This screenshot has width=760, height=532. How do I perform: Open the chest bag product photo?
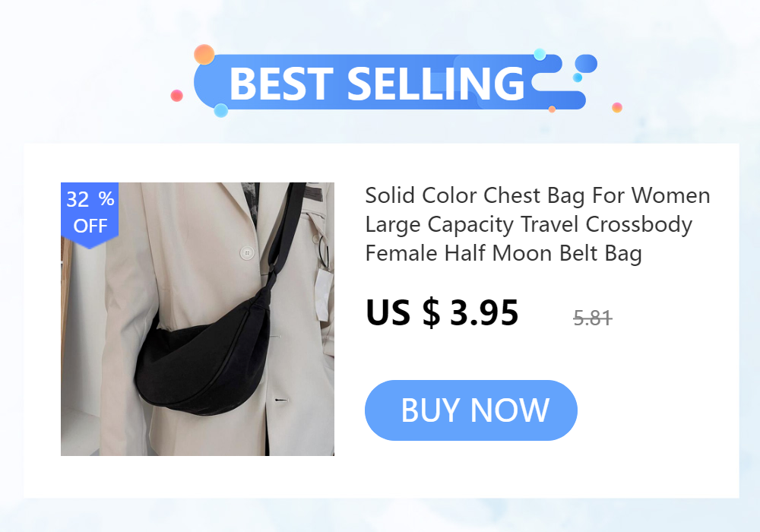pos(198,318)
